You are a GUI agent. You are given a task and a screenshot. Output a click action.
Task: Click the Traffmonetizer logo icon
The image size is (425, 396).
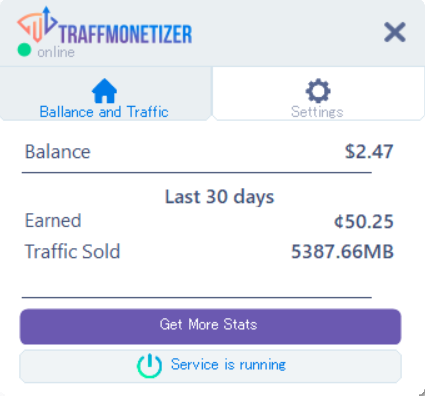(x=37, y=24)
